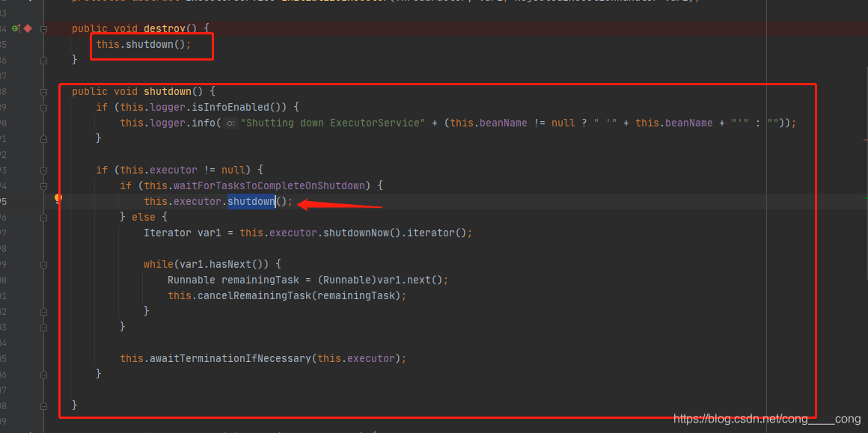This screenshot has height=433, width=868.
Task: Collapse the logger.isInfoEnabled() if block
Action: click(43, 106)
